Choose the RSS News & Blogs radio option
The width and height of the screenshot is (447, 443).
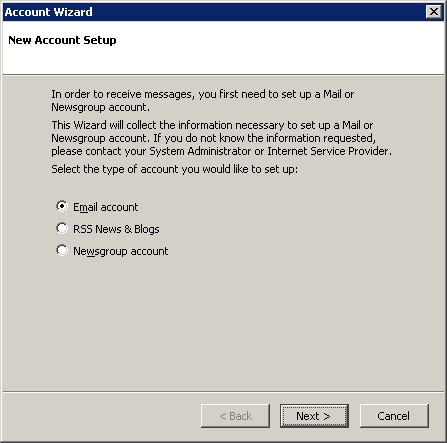[x=62, y=228]
